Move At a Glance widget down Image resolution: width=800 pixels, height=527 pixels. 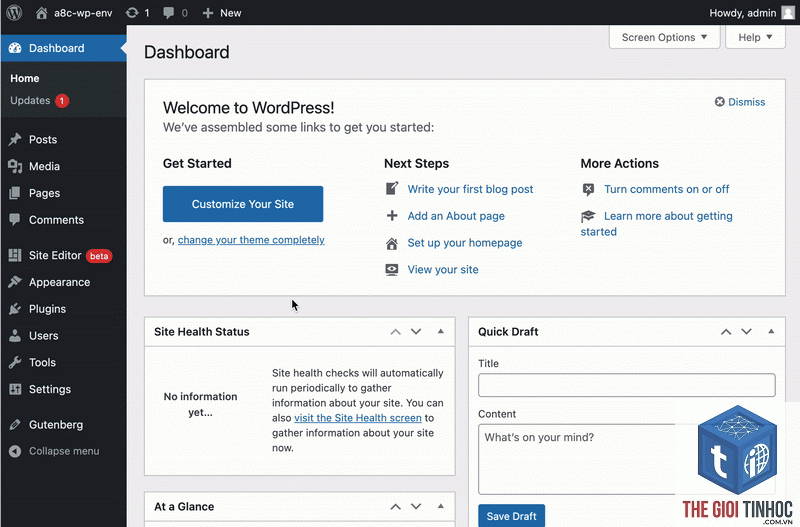[416, 507]
